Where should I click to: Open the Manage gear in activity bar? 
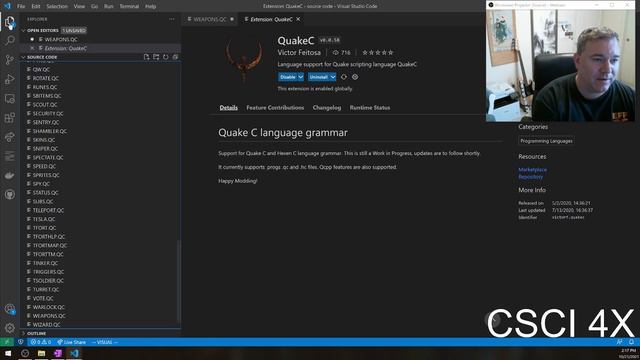point(9,328)
